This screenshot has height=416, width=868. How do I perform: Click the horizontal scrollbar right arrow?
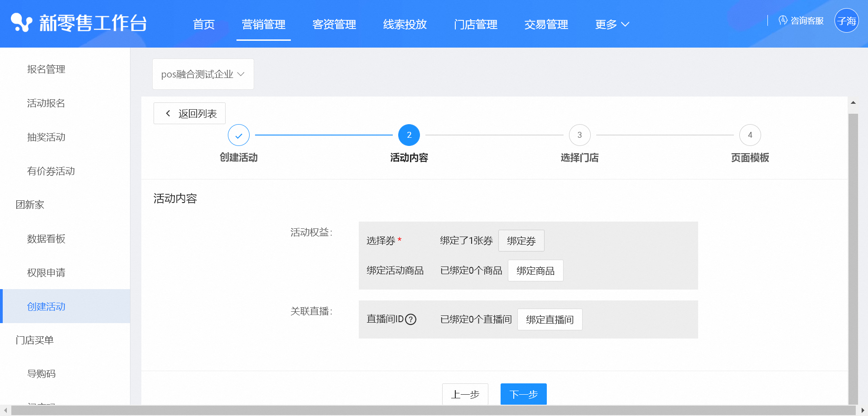point(863,411)
